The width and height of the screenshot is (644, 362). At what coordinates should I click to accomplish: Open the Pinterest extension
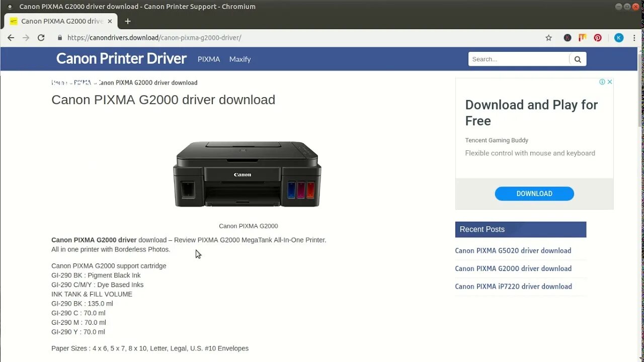pos(598,38)
